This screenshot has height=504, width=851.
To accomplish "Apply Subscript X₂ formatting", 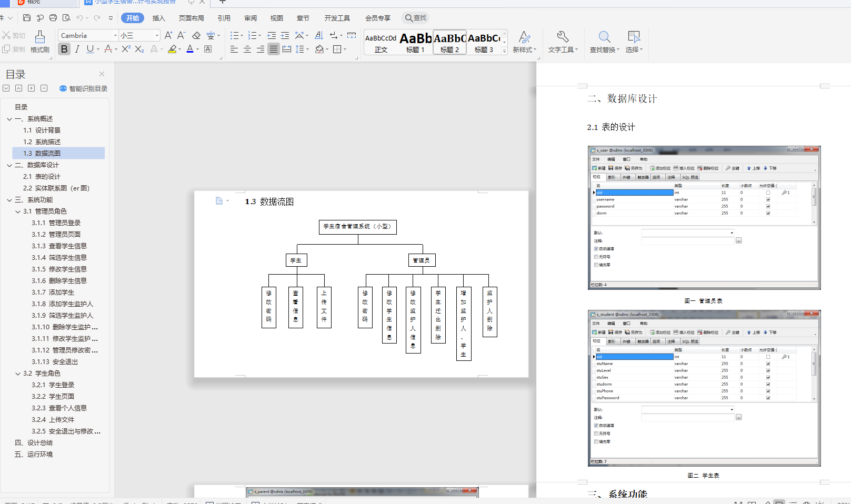I will coord(139,49).
